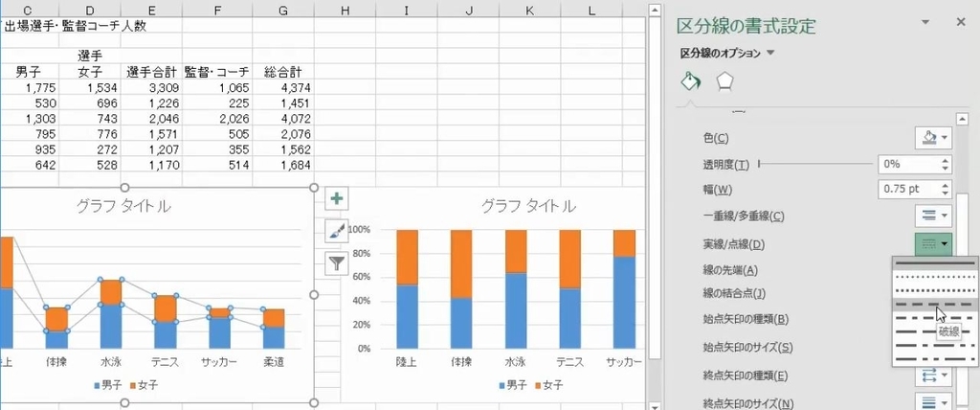The width and height of the screenshot is (980, 410).
Task: Select column header D
Action: [x=90, y=10]
